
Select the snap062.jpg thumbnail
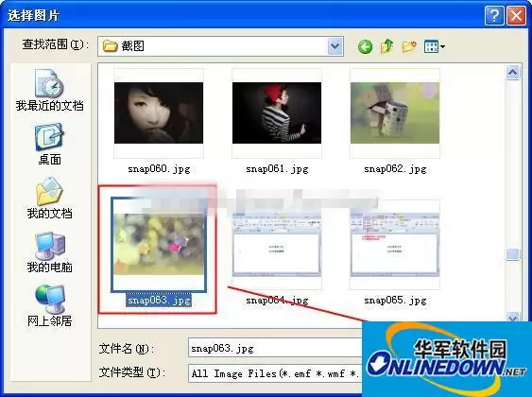tap(395, 113)
